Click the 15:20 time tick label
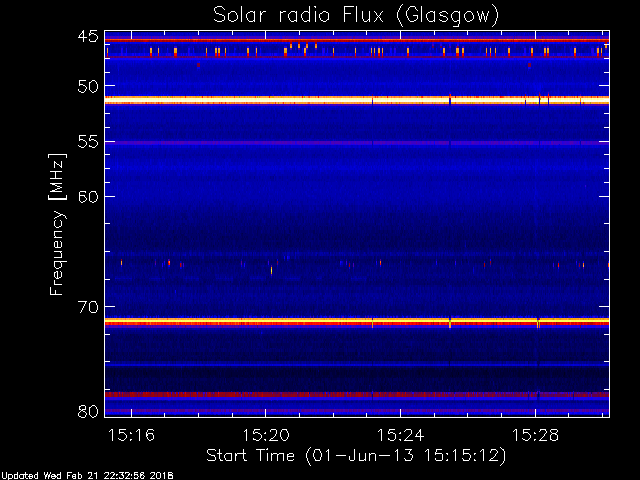The width and height of the screenshot is (640, 480). point(265,436)
